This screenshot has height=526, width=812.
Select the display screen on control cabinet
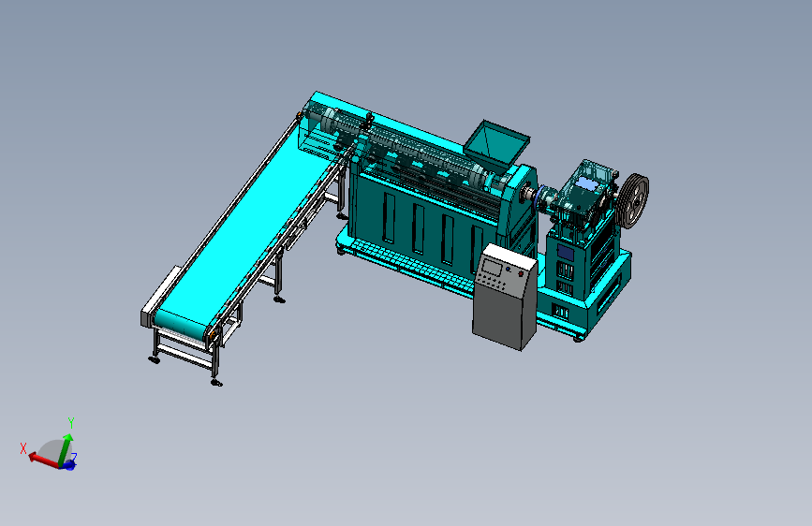(x=492, y=269)
